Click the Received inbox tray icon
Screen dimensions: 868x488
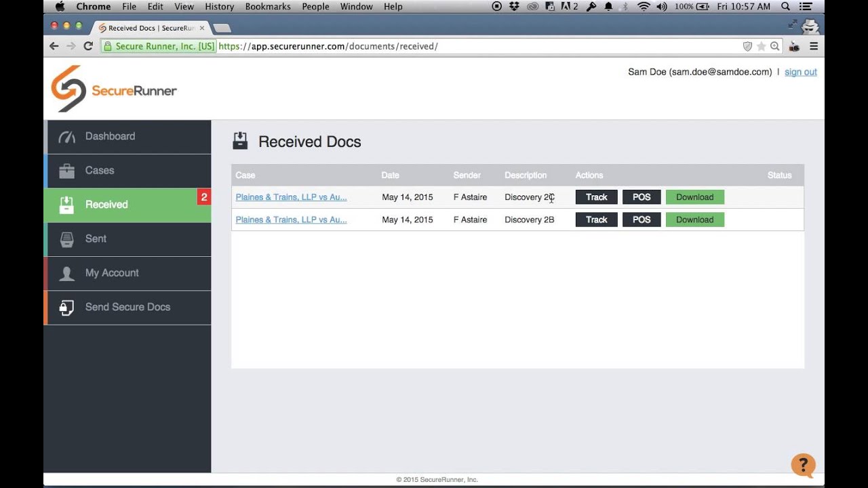(66, 205)
